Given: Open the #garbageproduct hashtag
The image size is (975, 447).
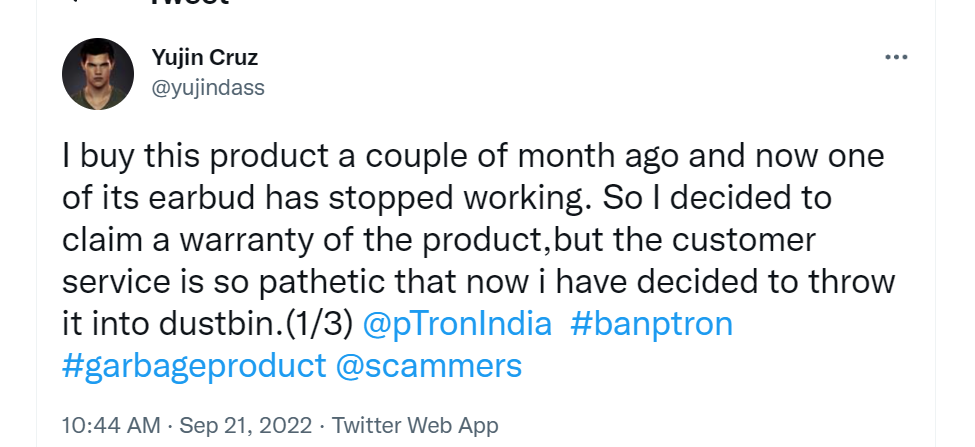Looking at the screenshot, I should (194, 366).
